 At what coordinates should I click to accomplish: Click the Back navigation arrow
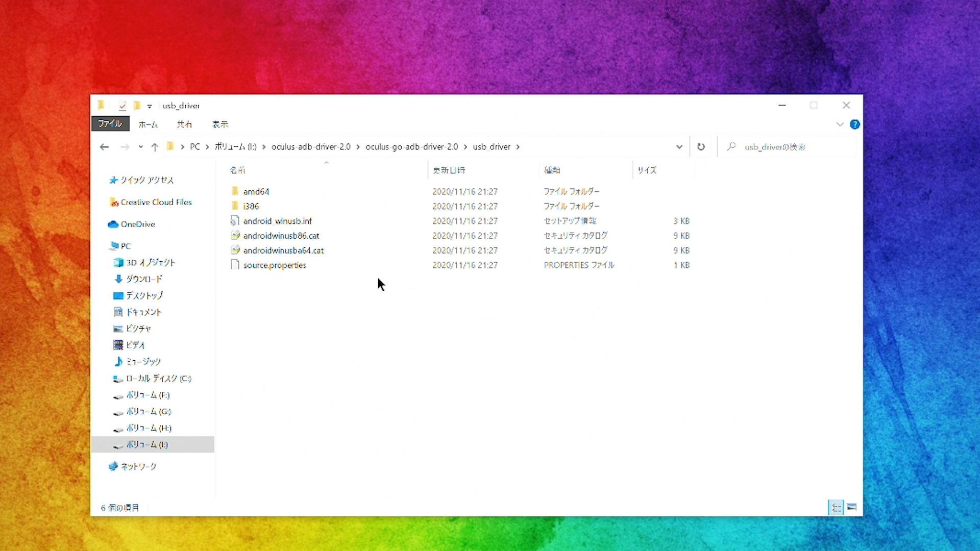104,147
